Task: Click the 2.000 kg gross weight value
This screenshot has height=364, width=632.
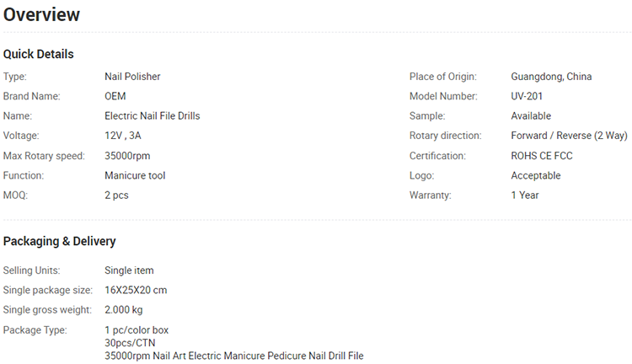Action: [124, 310]
